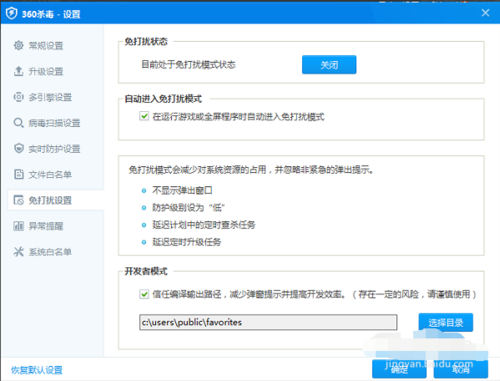Uncheck auto-enter 免打扰模式 when gaming checkbox
This screenshot has height=381, width=500.
[144, 116]
